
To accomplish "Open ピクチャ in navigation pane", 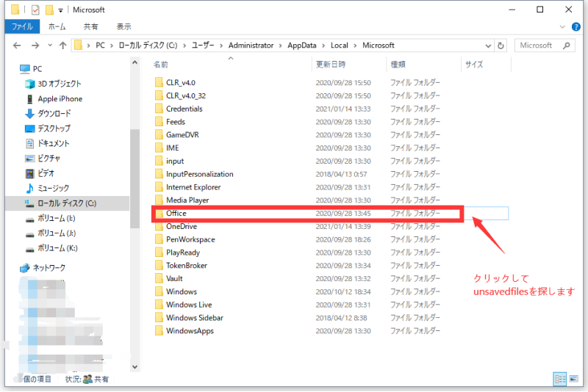I will [43, 159].
